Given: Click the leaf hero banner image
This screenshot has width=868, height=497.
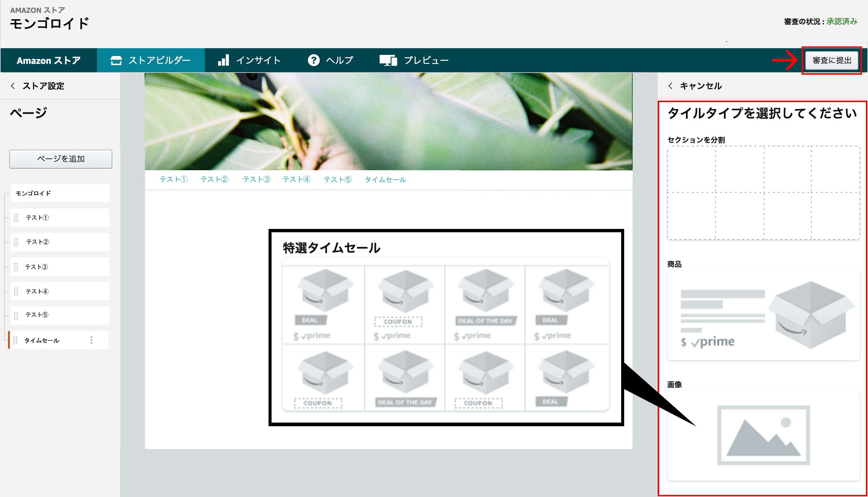Looking at the screenshot, I should (388, 121).
